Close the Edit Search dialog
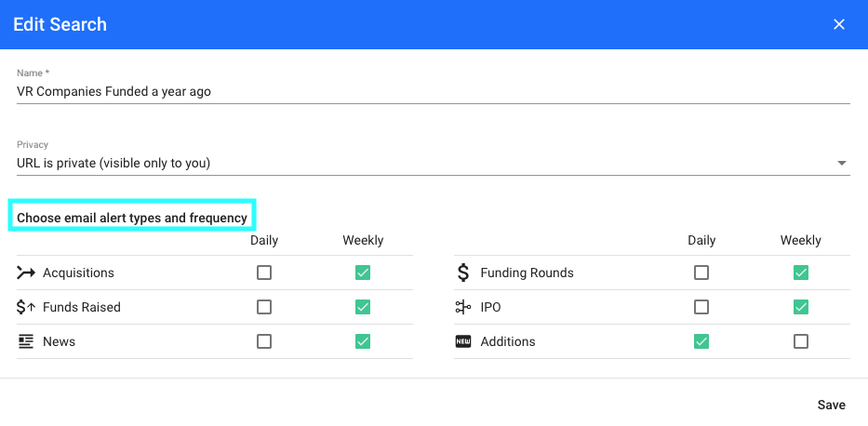 pyautogui.click(x=839, y=24)
